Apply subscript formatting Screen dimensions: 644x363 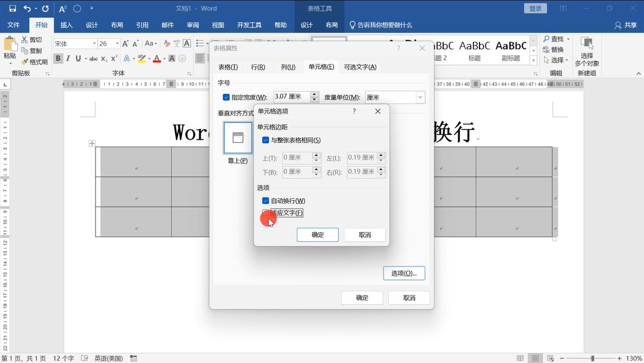click(x=104, y=59)
